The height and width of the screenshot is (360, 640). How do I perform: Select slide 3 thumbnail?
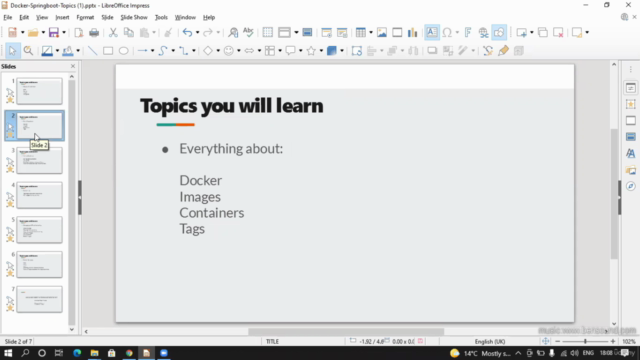[x=39, y=160]
